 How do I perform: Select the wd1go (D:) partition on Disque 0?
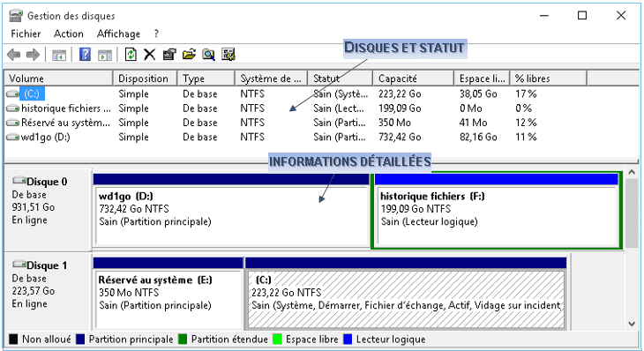[x=231, y=210]
